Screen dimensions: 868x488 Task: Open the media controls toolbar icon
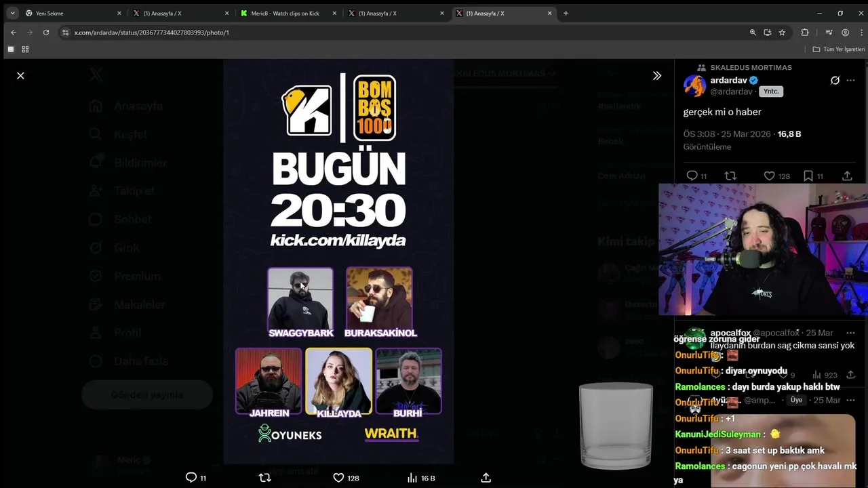tap(829, 33)
